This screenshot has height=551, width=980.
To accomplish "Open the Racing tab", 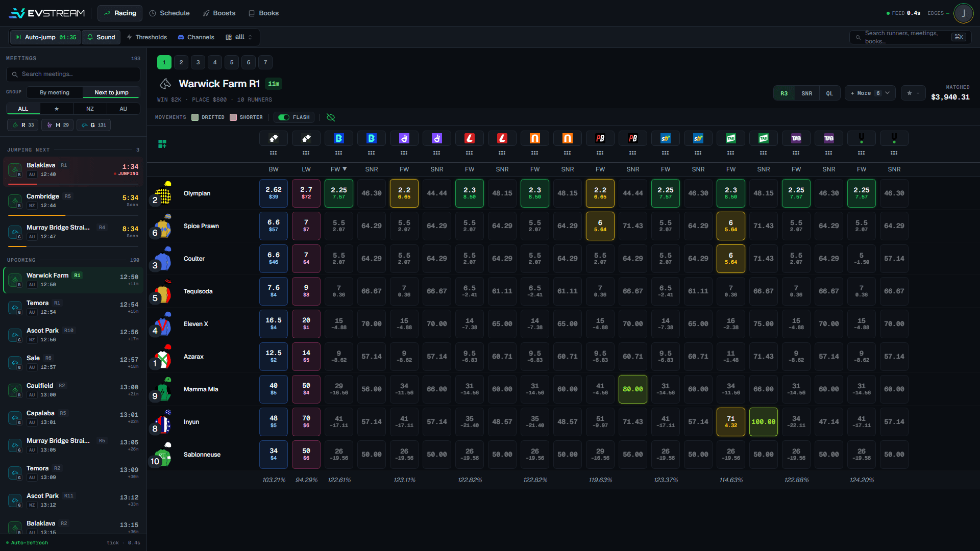I will 120,13.
